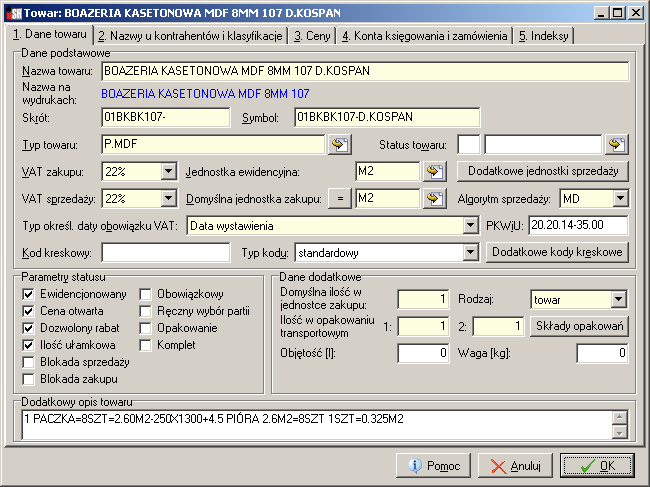Click Dodatkowe kody kreskowe button
650x487 pixels.
click(x=557, y=252)
